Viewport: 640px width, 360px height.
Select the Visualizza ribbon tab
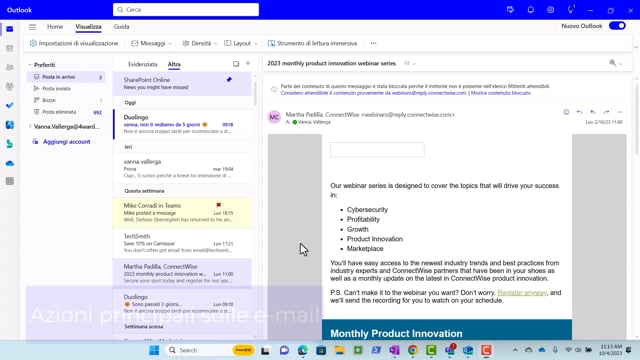click(x=88, y=27)
